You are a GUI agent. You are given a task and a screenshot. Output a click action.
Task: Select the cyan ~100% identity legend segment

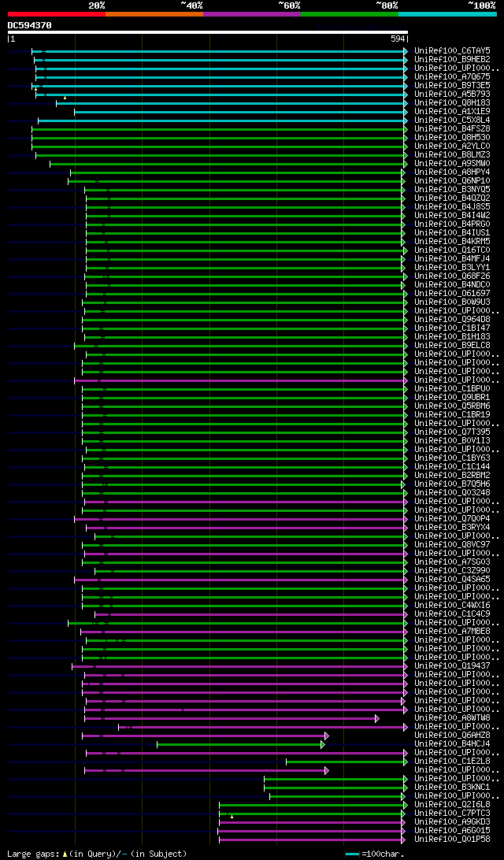click(447, 13)
